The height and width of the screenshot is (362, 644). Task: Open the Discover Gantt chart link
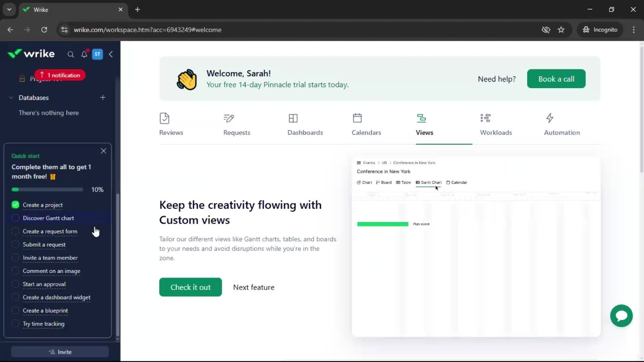[48, 218]
